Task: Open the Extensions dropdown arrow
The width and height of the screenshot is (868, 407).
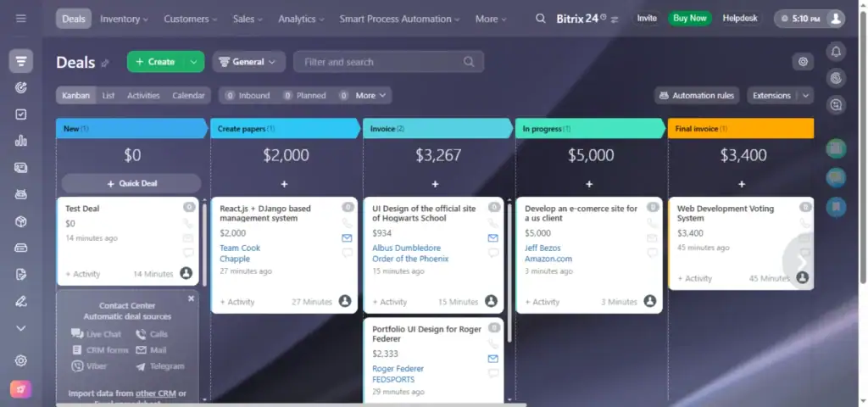Action: coord(805,95)
